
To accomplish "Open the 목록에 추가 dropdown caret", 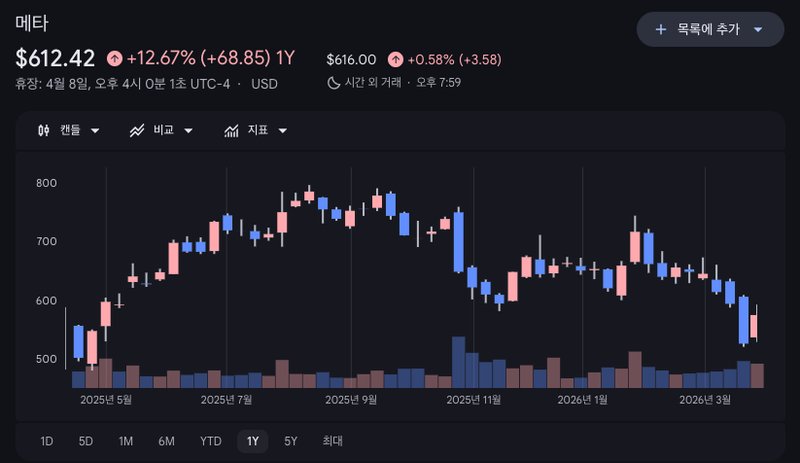I will coord(757,30).
